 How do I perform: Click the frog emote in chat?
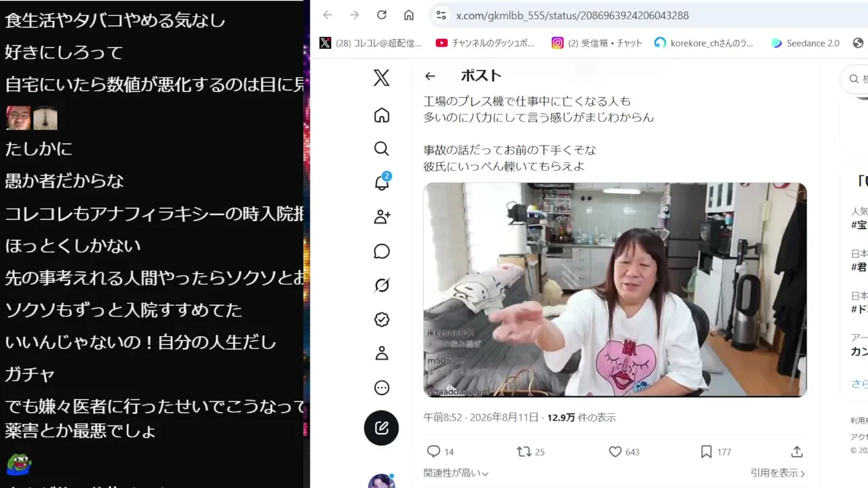coord(19,464)
